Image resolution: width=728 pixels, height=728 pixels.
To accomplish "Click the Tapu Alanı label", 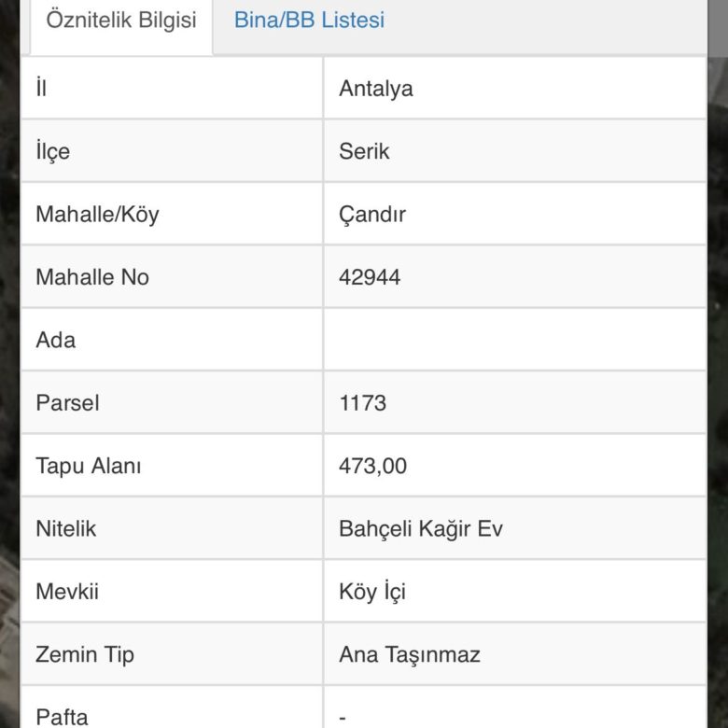I will (x=88, y=466).
